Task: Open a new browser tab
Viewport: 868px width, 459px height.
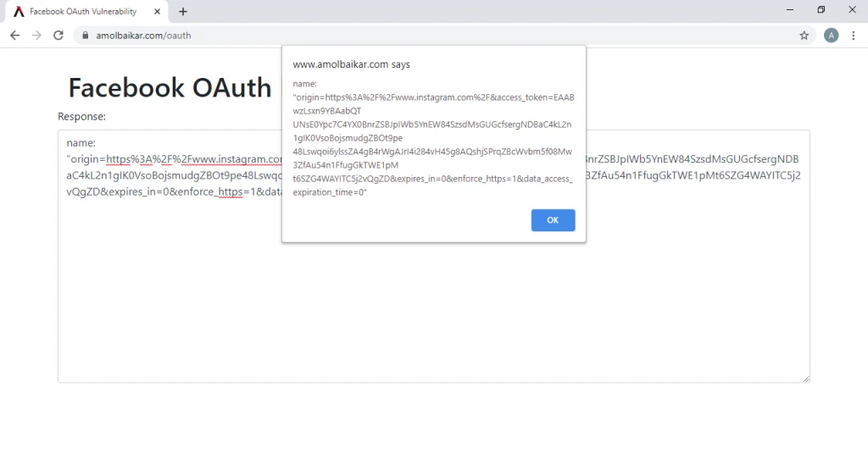Action: click(183, 12)
